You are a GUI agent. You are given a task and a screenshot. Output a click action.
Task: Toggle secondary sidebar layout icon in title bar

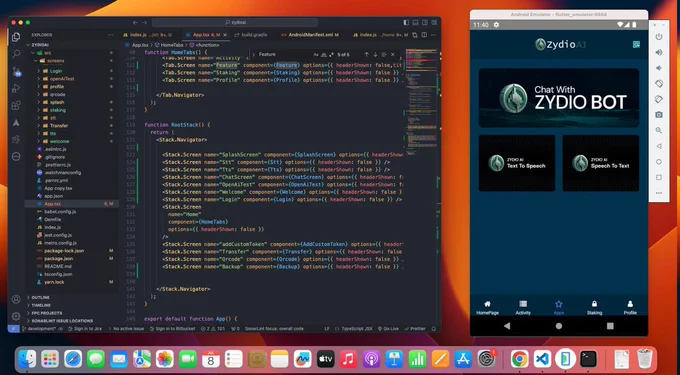click(425, 23)
